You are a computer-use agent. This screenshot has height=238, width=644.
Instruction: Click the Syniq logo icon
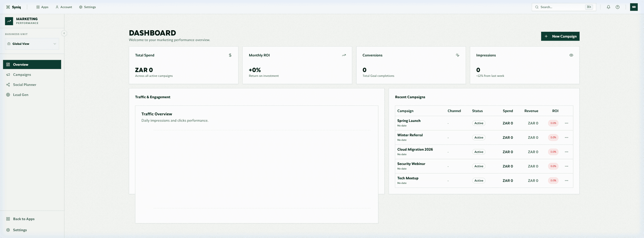[8, 7]
